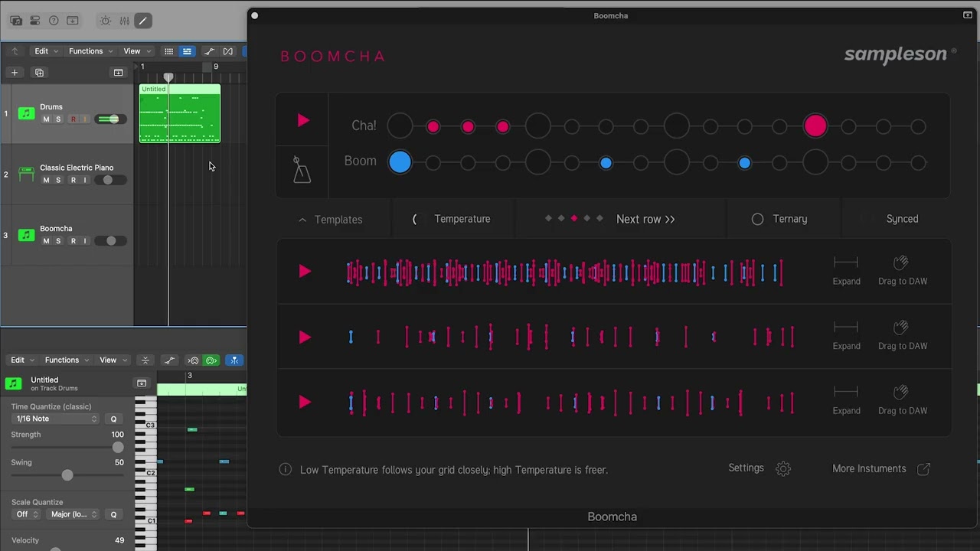
Task: Adjust the Temperature knob in Boomcha
Action: [x=418, y=219]
